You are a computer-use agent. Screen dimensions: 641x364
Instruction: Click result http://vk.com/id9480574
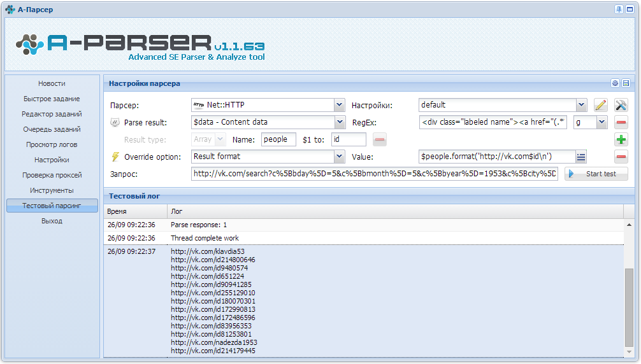point(209,268)
